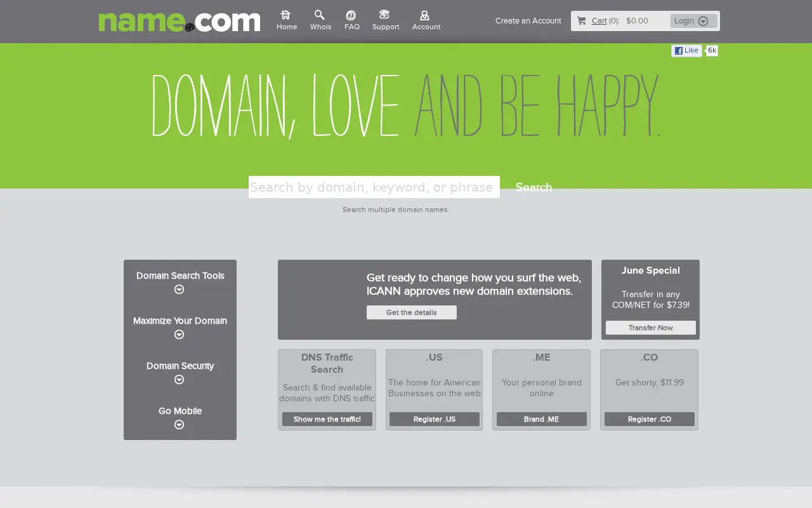This screenshot has width=812, height=508.
Task: Open the Login dropdown
Action: pyautogui.click(x=693, y=21)
